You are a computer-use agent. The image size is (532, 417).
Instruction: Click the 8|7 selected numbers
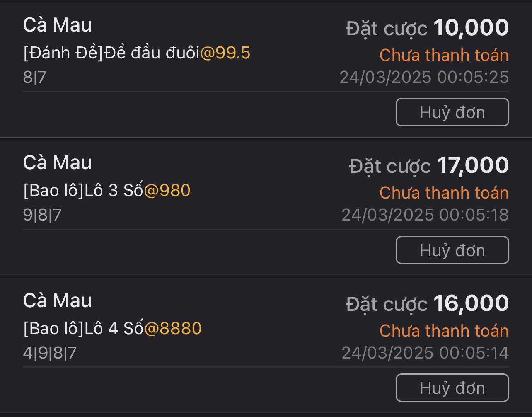click(35, 78)
